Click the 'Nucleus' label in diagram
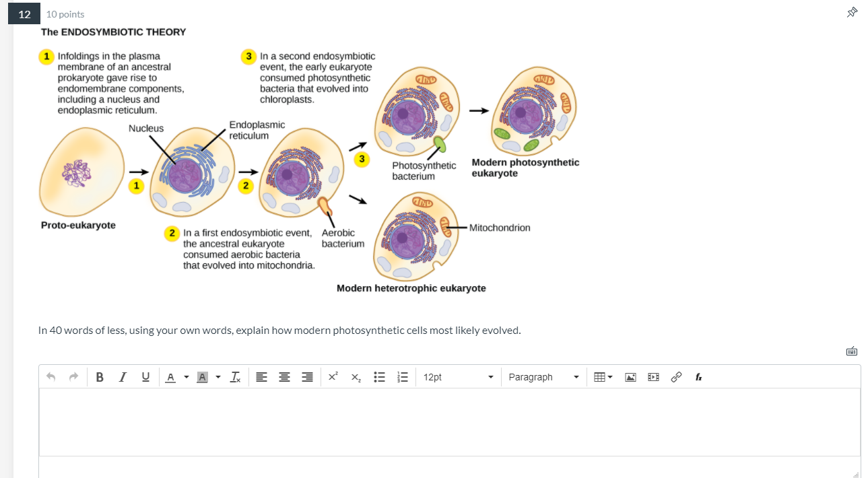 tap(146, 128)
